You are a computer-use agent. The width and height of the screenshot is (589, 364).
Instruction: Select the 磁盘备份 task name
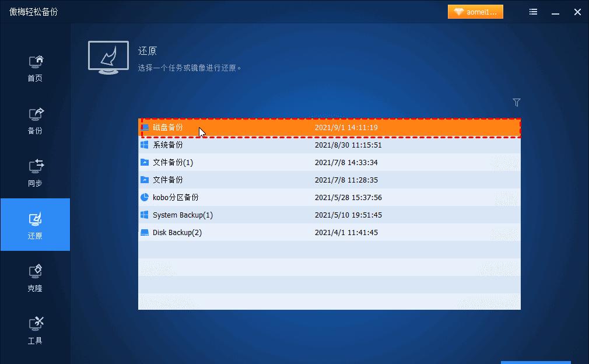pyautogui.click(x=167, y=127)
